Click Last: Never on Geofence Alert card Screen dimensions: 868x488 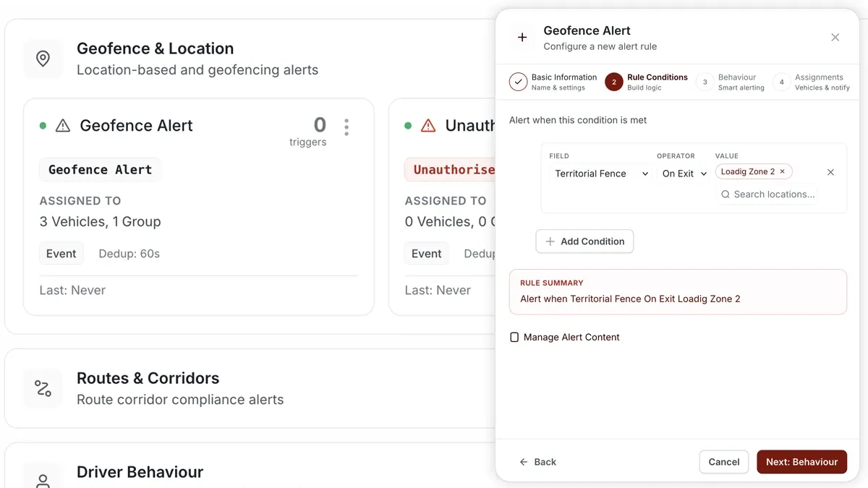[x=72, y=290]
